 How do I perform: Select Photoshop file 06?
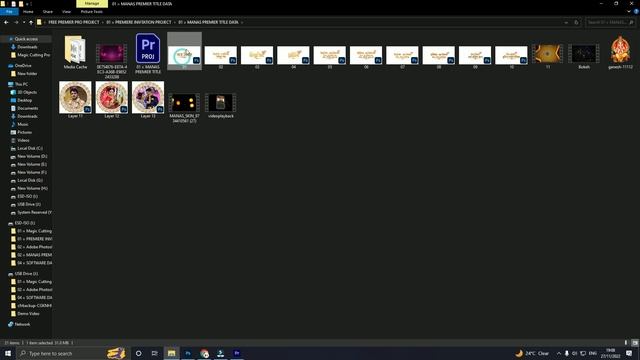(x=366, y=57)
